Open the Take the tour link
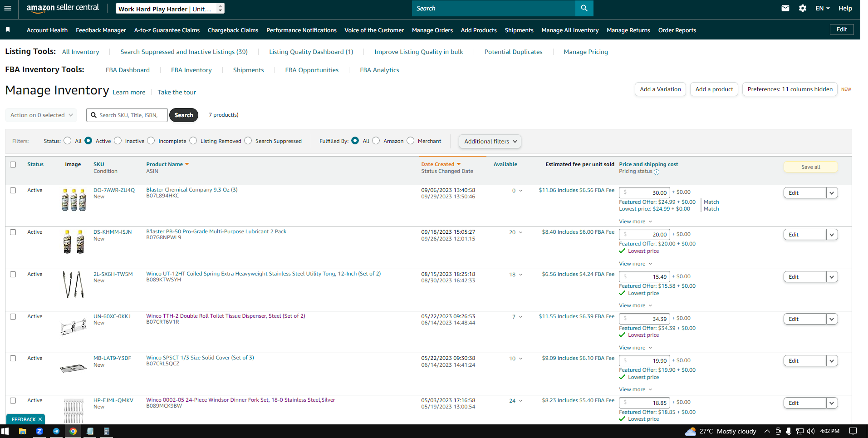868x438 pixels. [177, 92]
